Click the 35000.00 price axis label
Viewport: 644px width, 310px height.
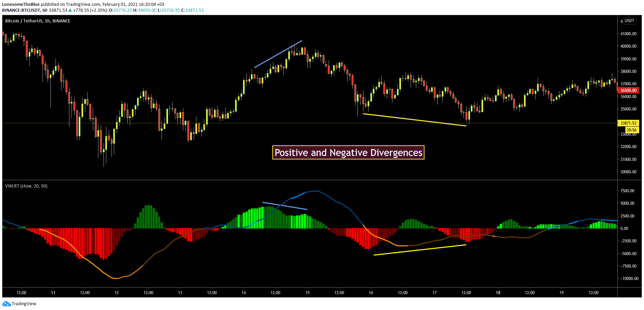point(628,109)
